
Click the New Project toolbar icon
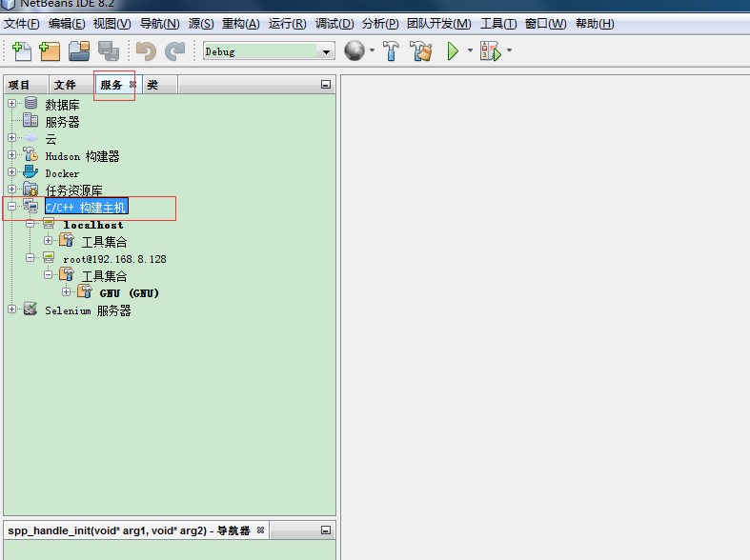[50, 51]
